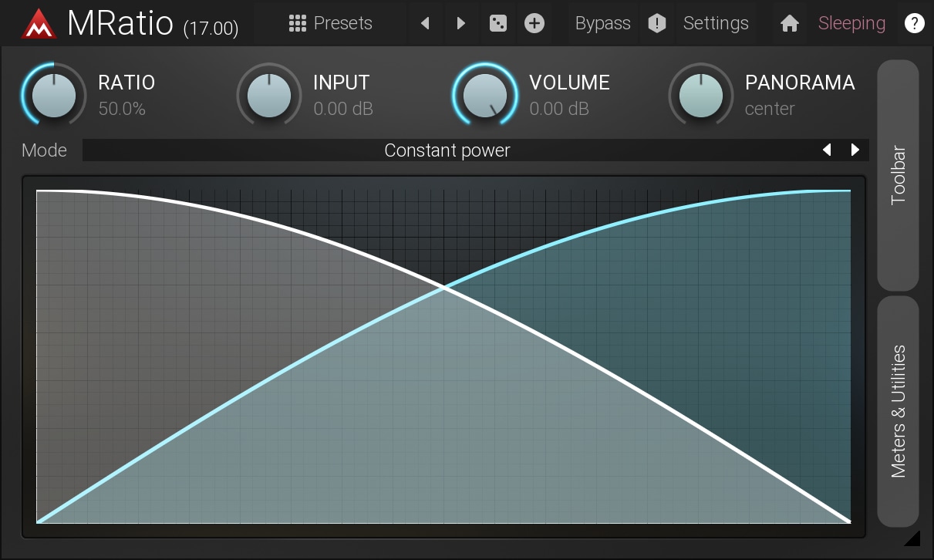The width and height of the screenshot is (934, 560).
Task: Click the RATIO knob
Action: point(54,96)
